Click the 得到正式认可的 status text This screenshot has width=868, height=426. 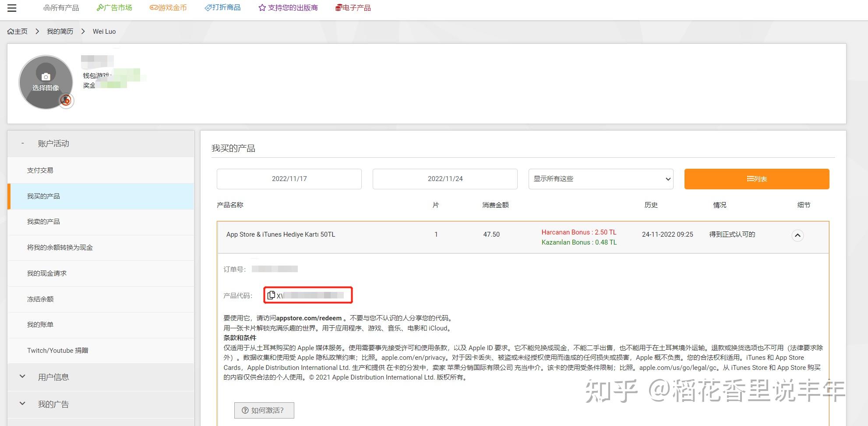point(732,234)
